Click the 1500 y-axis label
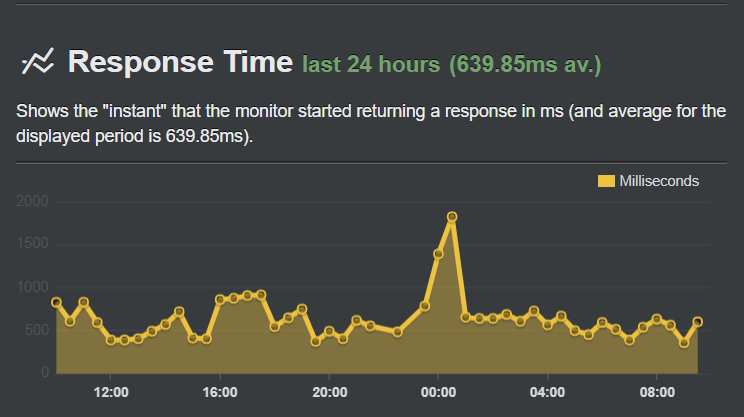Screen dimensions: 744x417 pyautogui.click(x=33, y=245)
